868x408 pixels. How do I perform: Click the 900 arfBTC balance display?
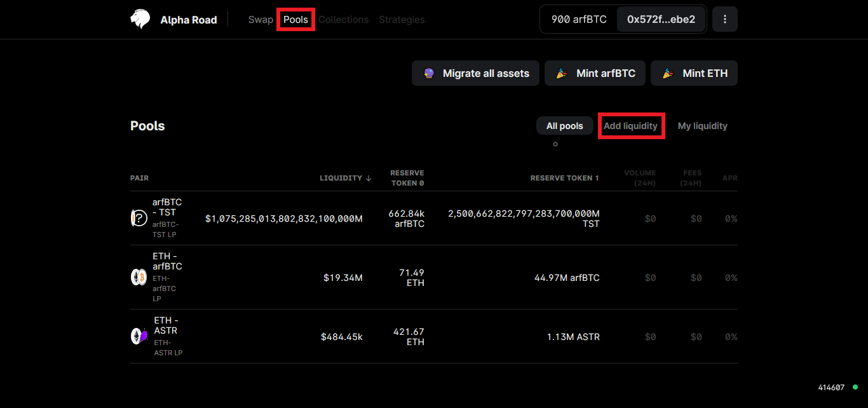click(x=578, y=20)
